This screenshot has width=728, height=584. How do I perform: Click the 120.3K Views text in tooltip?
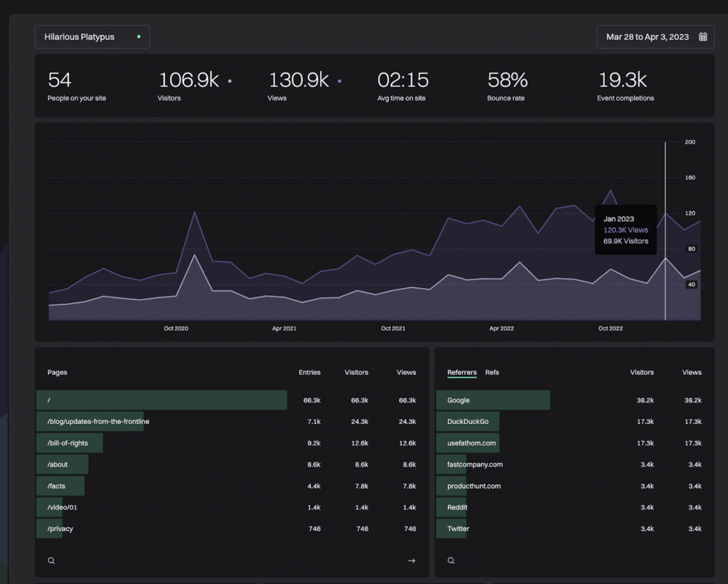pyautogui.click(x=626, y=230)
